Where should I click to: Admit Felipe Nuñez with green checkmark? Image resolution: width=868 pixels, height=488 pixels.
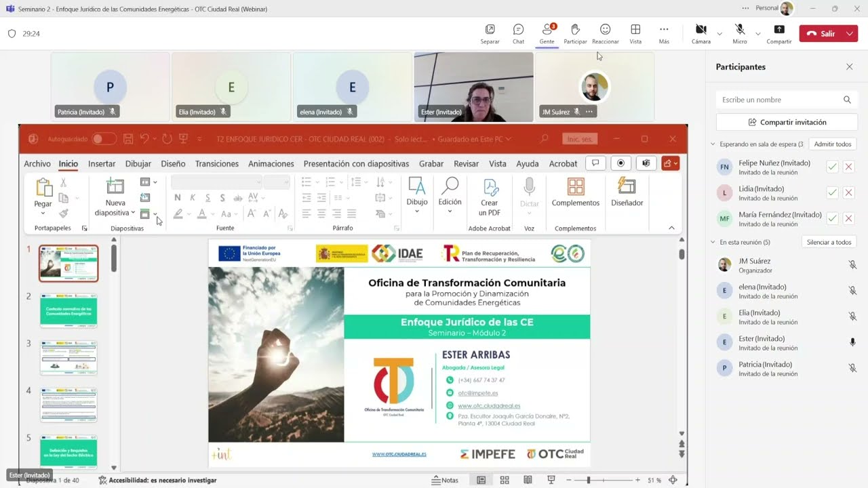(x=832, y=167)
